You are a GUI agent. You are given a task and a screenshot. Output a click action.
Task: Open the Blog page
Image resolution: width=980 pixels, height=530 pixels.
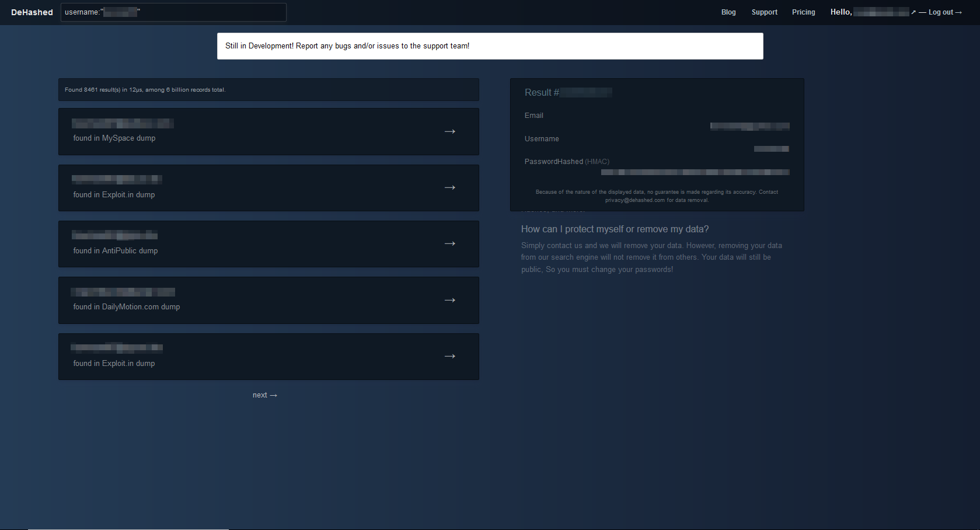point(728,12)
